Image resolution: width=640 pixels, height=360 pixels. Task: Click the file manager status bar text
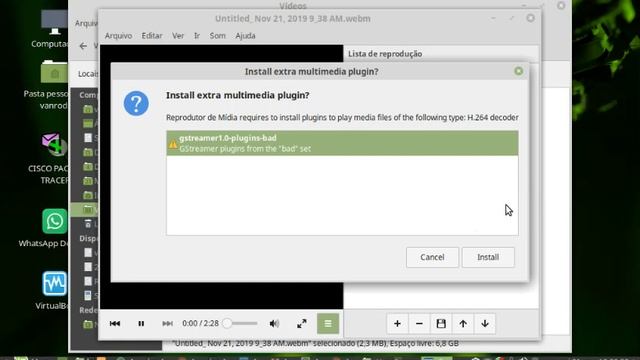point(316,344)
